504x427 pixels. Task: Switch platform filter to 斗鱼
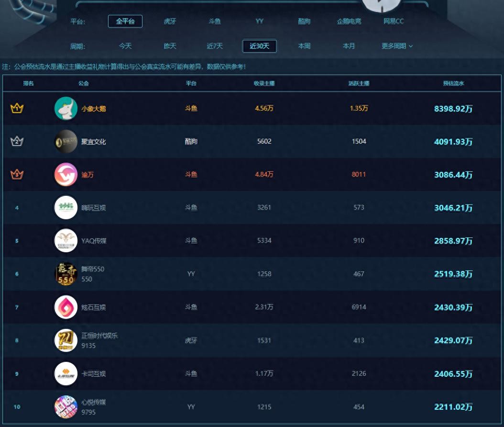[215, 22]
